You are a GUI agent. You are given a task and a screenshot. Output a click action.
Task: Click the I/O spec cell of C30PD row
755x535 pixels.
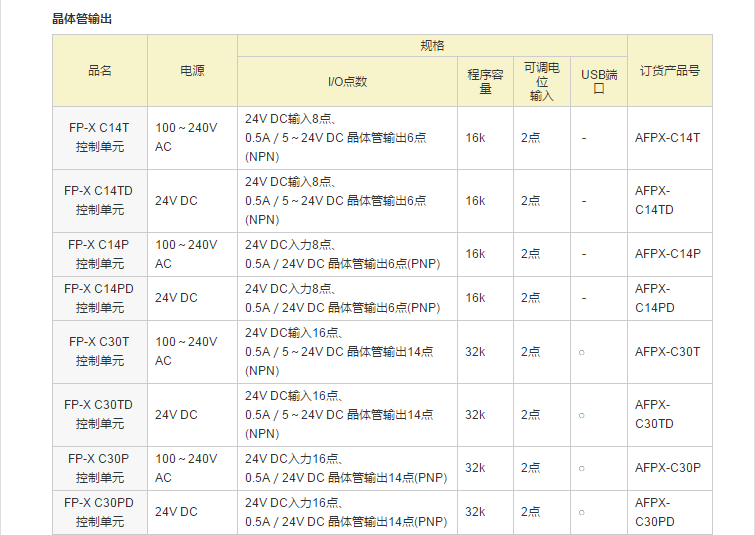(347, 512)
